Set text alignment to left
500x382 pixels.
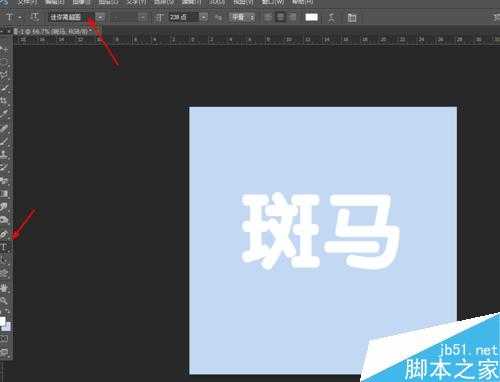pos(268,17)
